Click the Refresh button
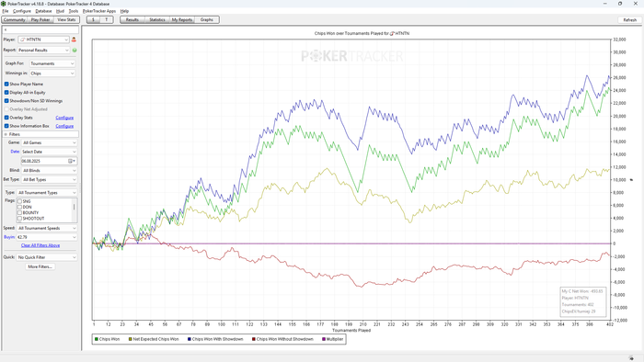The width and height of the screenshot is (644, 362). 629,20
